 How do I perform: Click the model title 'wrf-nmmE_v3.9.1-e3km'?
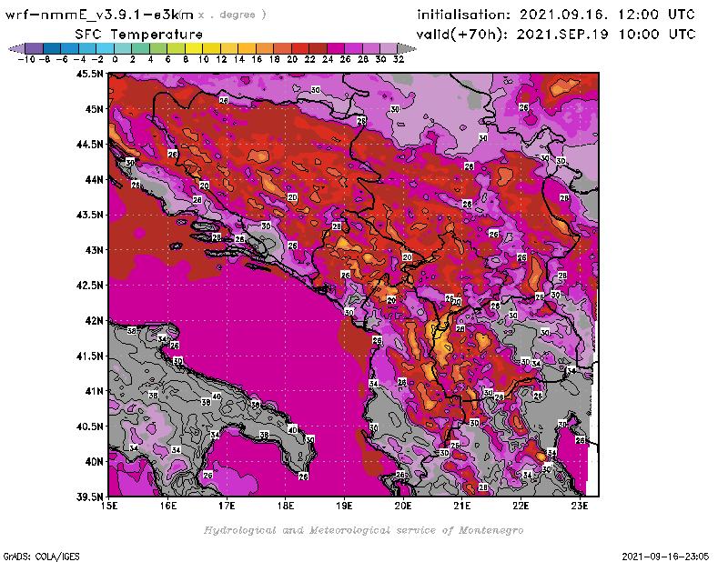(99, 15)
